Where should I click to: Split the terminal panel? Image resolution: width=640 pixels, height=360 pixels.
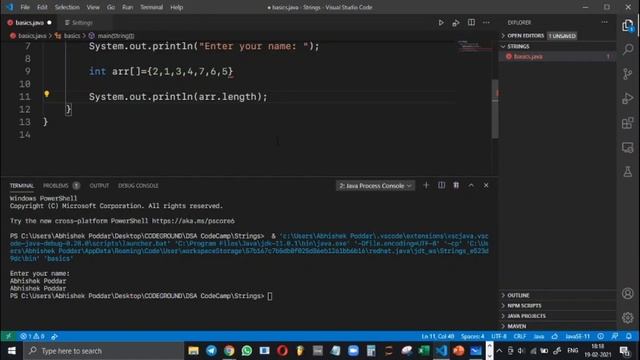pyautogui.click(x=441, y=185)
